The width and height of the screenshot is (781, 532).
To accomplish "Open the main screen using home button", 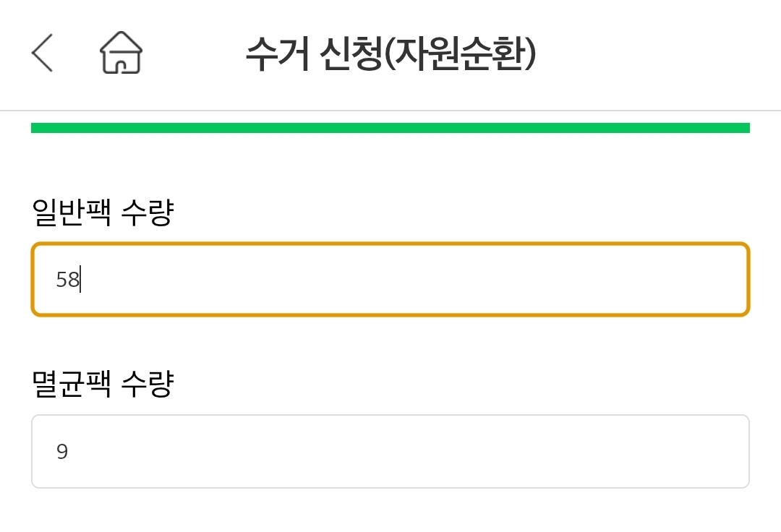I will coord(121,53).
